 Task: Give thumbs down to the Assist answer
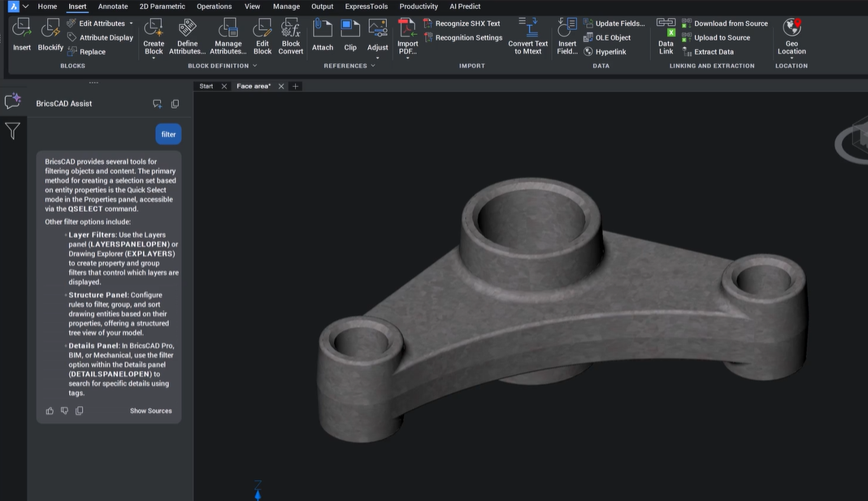pos(64,410)
